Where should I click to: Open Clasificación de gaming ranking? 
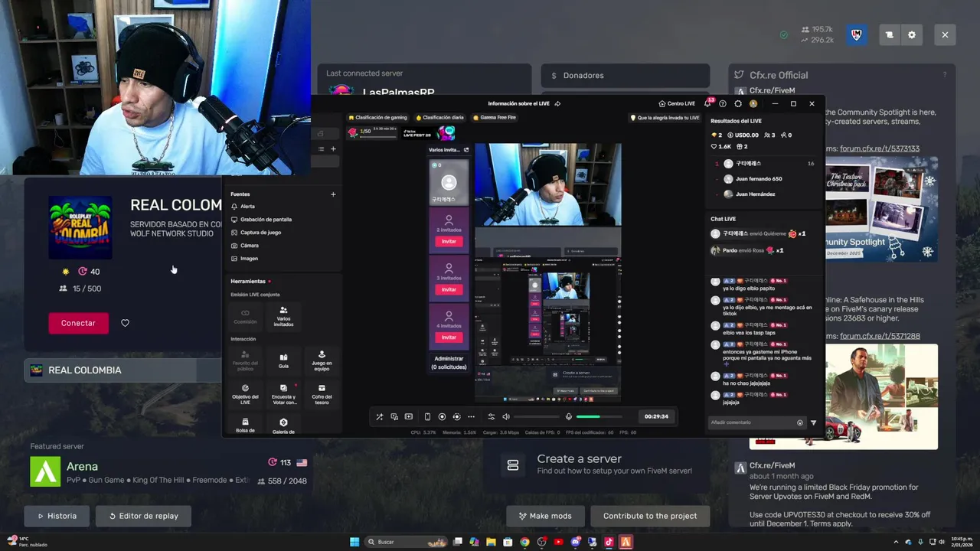click(378, 118)
